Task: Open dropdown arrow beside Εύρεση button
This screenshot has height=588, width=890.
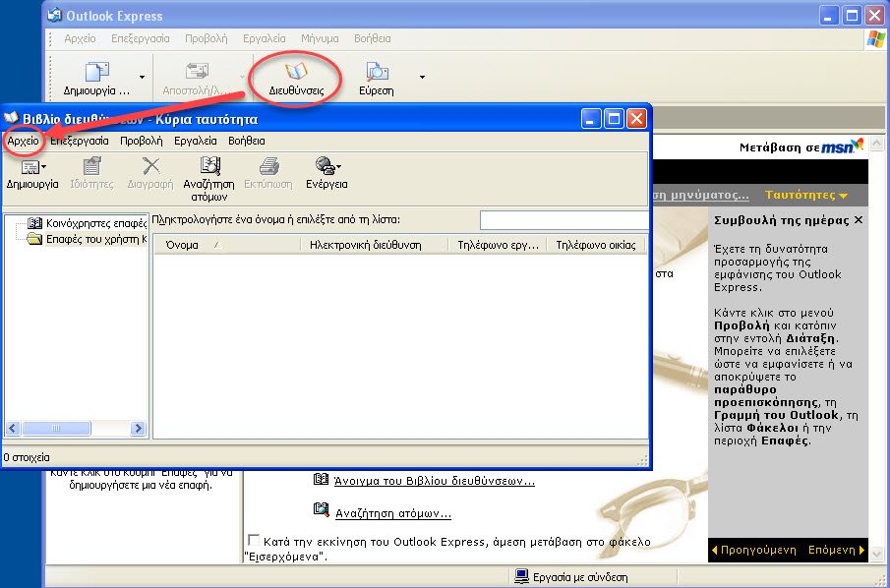Action: 422,77
